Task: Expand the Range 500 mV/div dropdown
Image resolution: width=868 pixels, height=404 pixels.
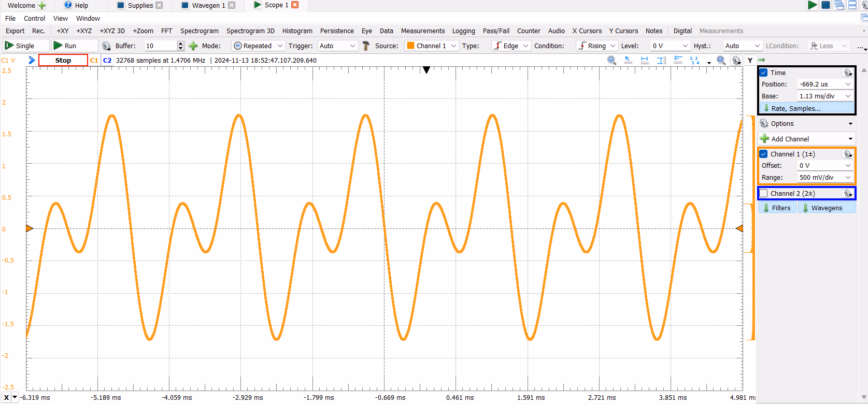Action: pyautogui.click(x=825, y=177)
